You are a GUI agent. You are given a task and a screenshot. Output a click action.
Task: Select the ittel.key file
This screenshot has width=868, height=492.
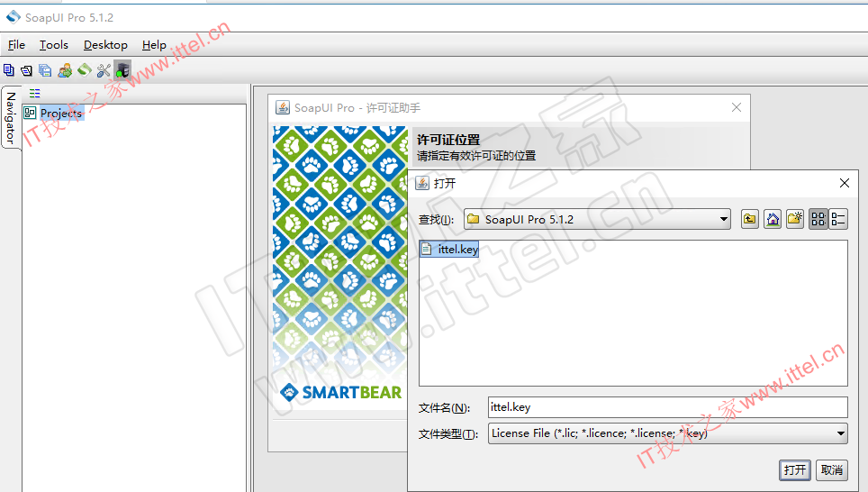[x=449, y=250]
